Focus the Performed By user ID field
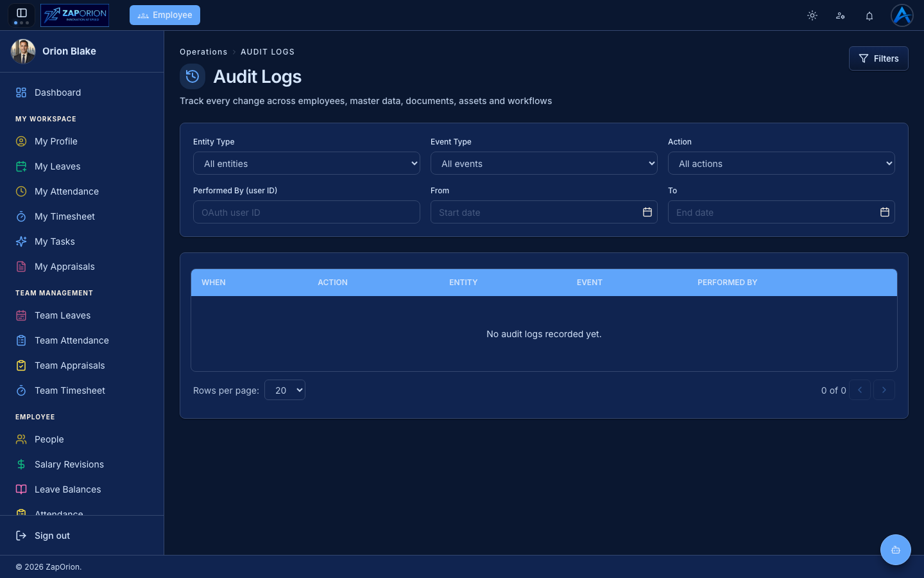 point(307,212)
